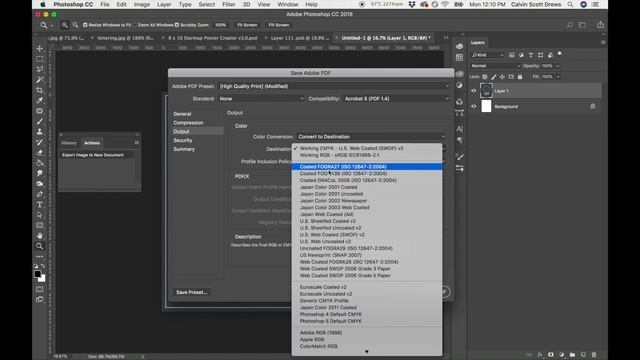Open Color Conversion dropdown
Screen dimensions: 640x360
tap(371, 137)
